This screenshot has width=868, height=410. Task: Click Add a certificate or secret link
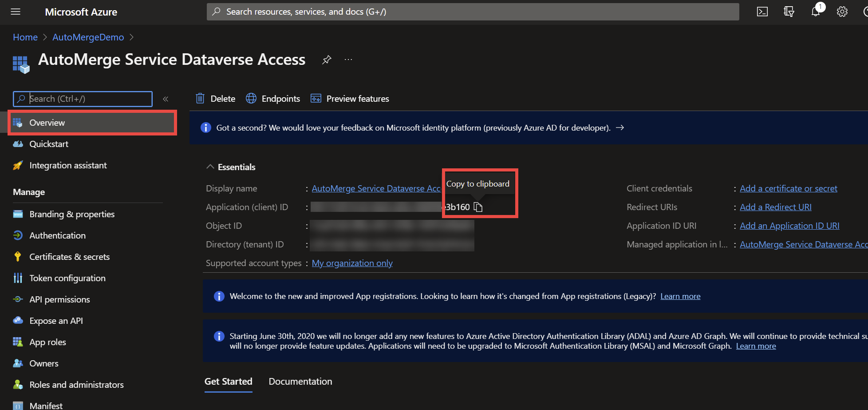click(789, 188)
